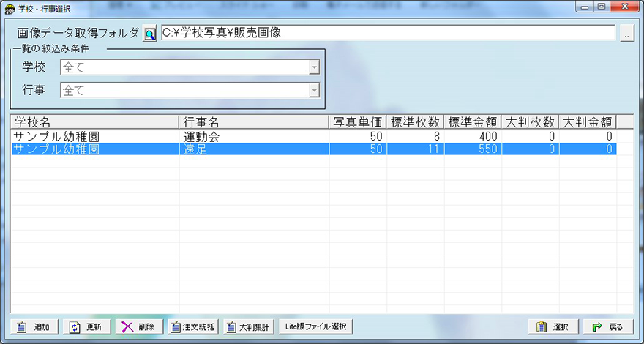Click the 学校名 column header
Image resolution: width=644 pixels, height=344 pixels.
(x=95, y=121)
